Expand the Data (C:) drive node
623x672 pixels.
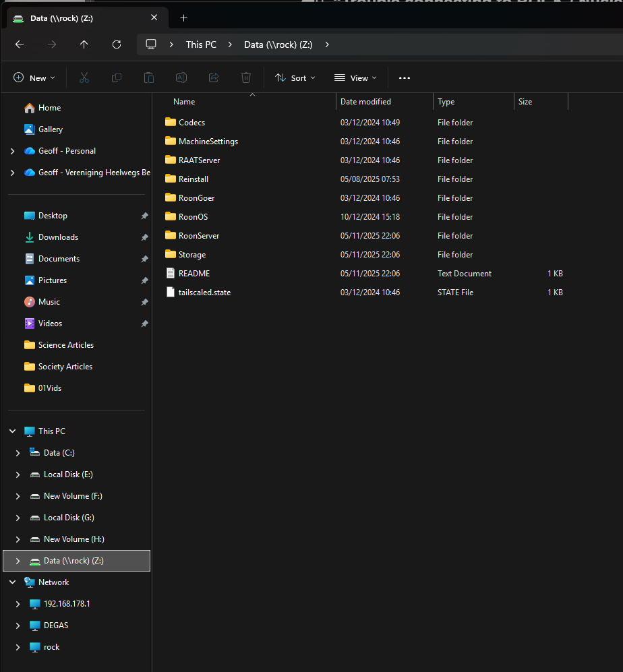point(18,453)
